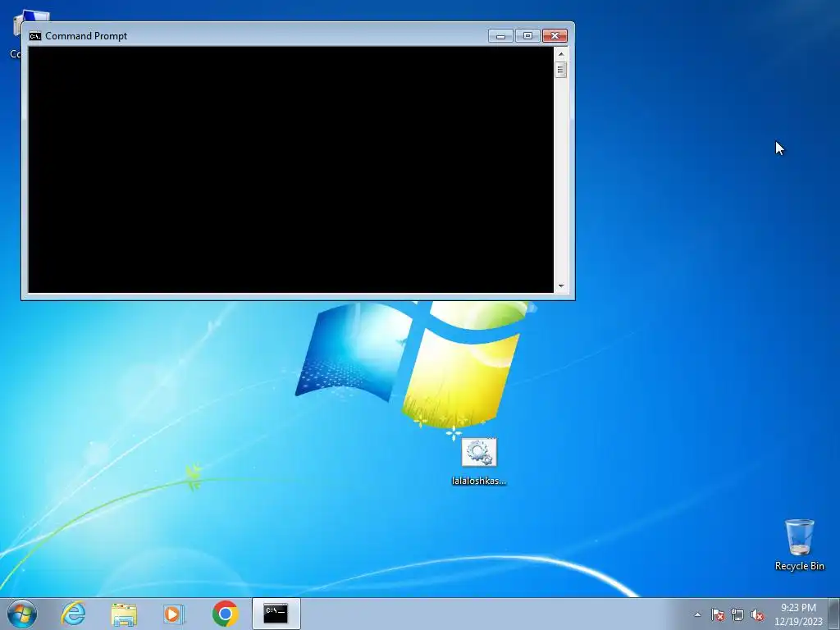Click the Command Prompt scrollbar down arrow

coord(561,286)
